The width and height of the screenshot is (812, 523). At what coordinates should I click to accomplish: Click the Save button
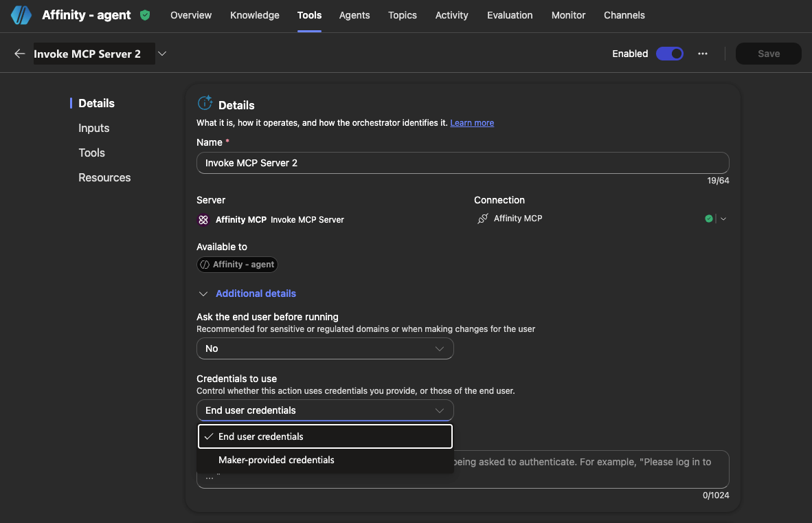click(769, 54)
